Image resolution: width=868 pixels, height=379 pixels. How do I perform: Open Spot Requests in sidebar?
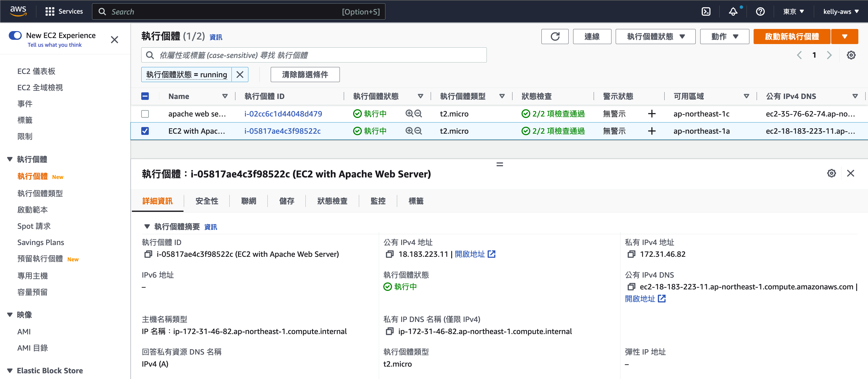[x=34, y=226]
